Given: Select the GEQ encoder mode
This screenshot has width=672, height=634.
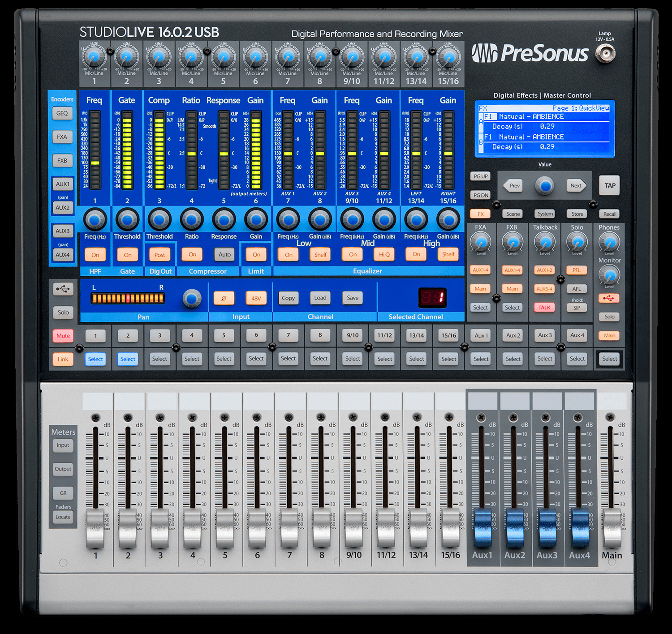Looking at the screenshot, I should pos(63,113).
